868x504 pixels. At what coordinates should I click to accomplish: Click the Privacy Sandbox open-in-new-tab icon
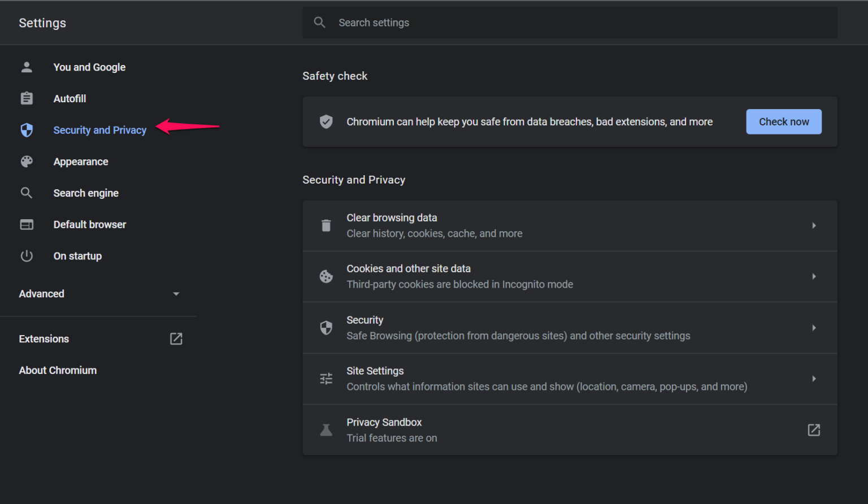click(813, 430)
